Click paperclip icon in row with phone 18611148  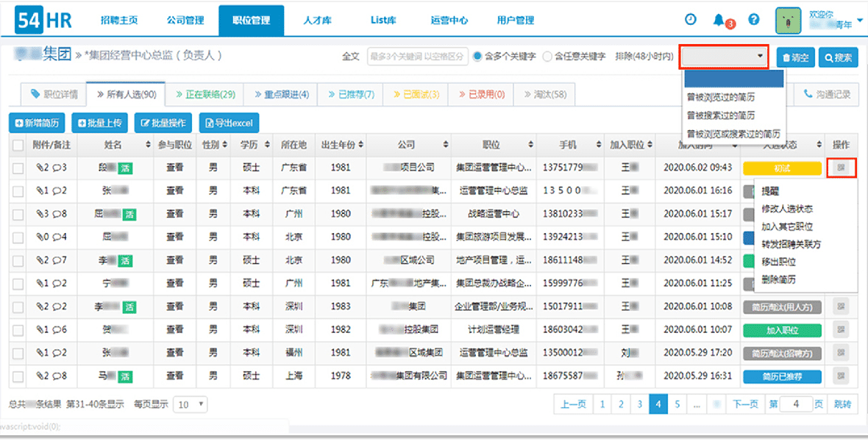click(40, 260)
